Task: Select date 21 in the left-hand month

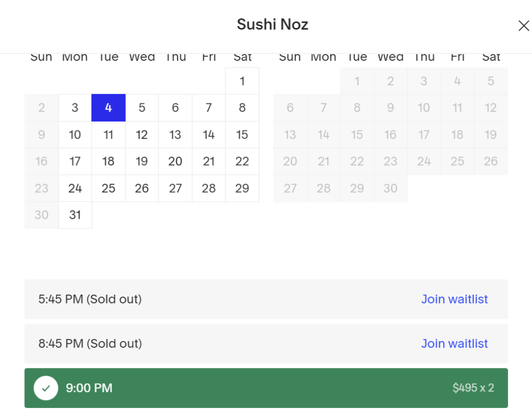Action: click(209, 161)
